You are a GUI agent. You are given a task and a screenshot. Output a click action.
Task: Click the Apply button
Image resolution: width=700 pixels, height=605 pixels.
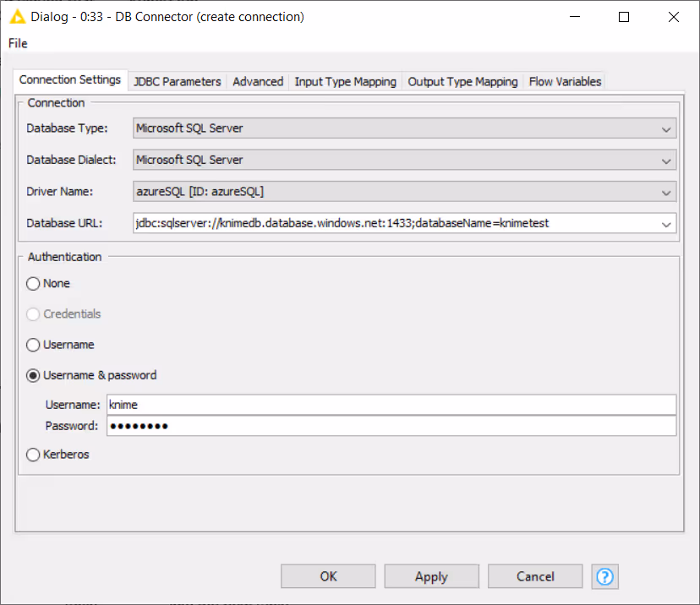coord(431,576)
